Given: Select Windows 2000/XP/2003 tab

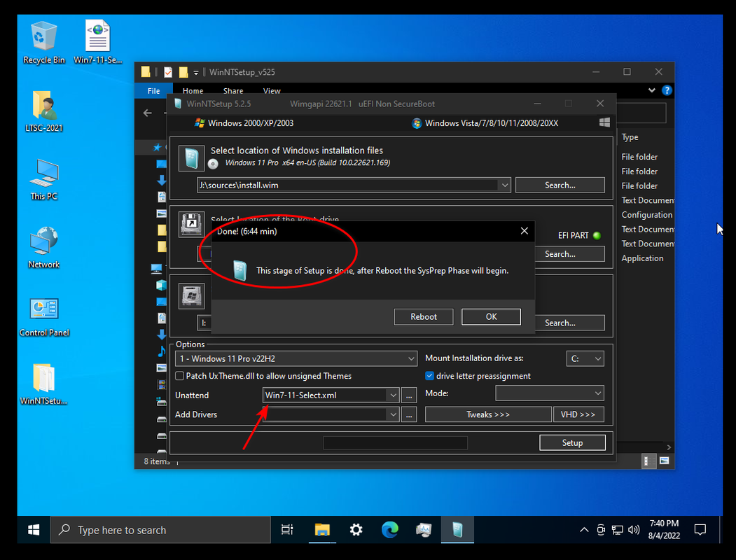Looking at the screenshot, I should click(244, 123).
